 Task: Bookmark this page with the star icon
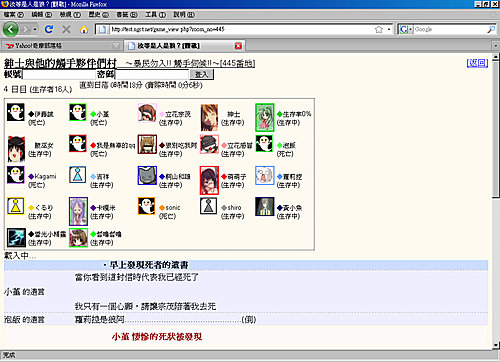coord(379,29)
